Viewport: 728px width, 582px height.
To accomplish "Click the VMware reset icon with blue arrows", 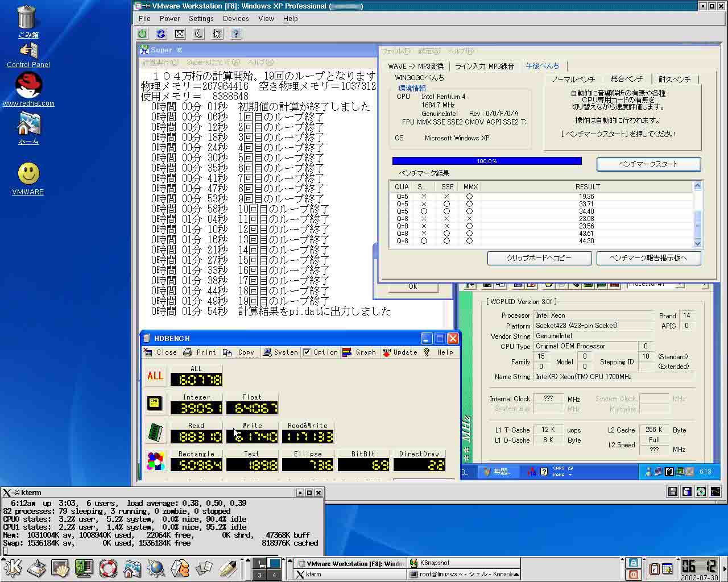I will [x=161, y=34].
